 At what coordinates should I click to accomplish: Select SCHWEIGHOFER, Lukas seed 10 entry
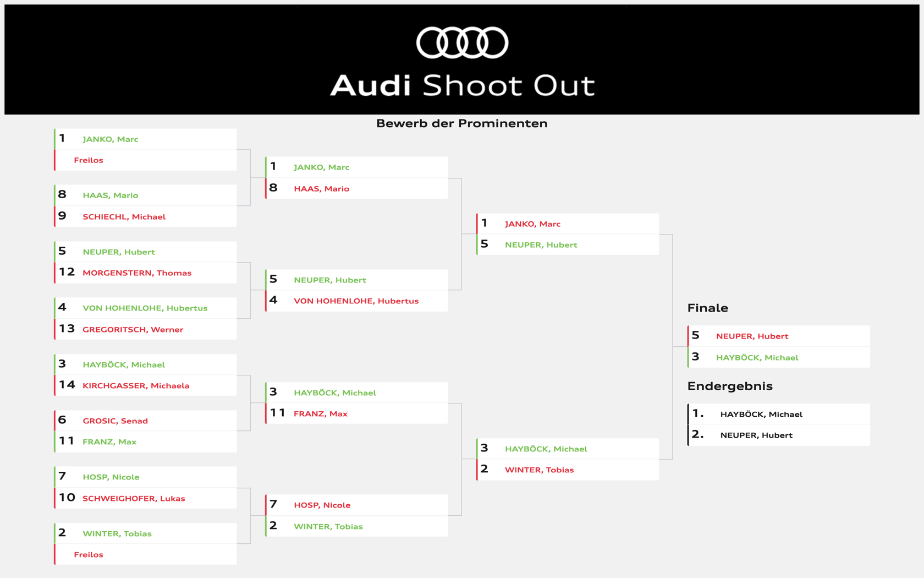click(x=145, y=498)
